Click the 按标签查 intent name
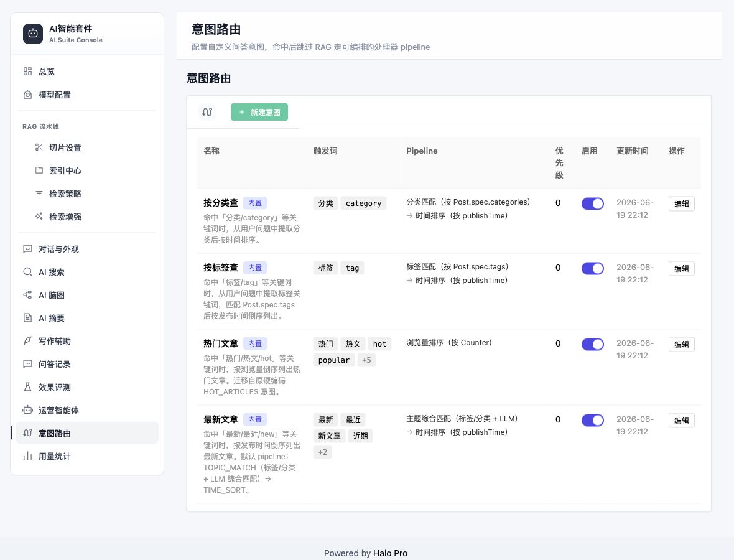This screenshot has width=734, height=560. click(x=220, y=268)
